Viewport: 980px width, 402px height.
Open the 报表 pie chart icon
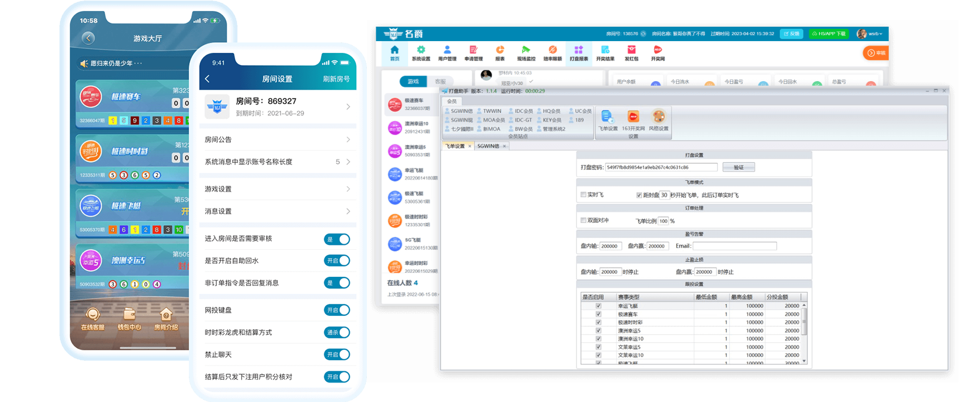[500, 51]
